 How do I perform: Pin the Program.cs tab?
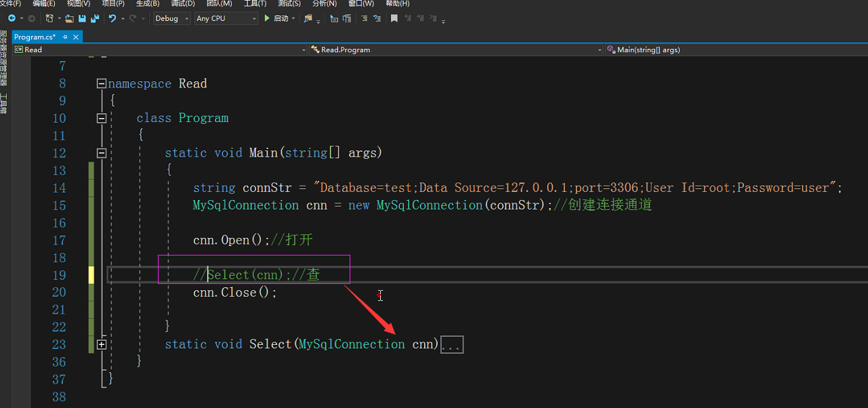click(x=65, y=37)
